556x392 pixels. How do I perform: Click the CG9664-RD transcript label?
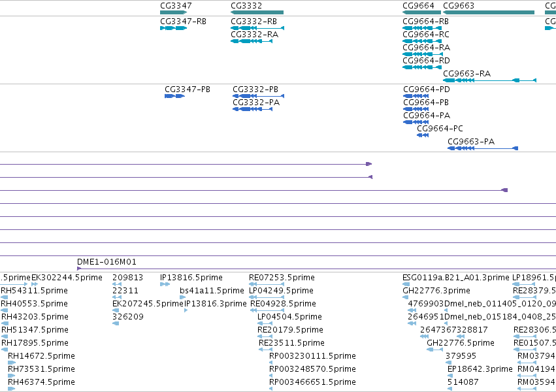426,61
